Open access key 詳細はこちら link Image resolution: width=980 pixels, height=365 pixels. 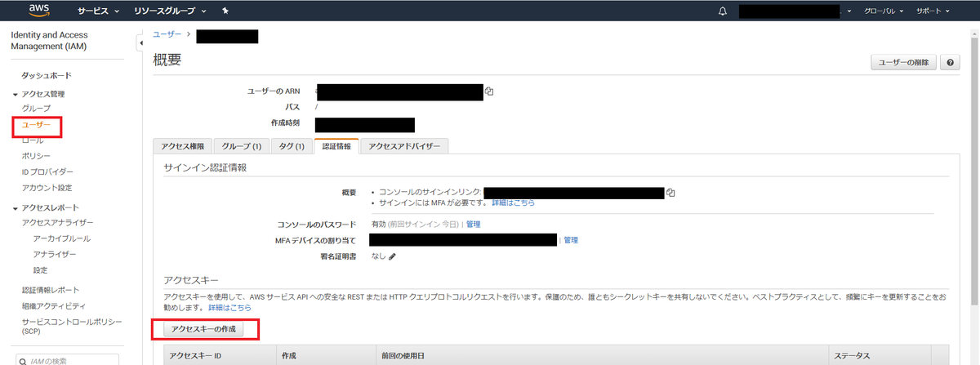tap(229, 308)
